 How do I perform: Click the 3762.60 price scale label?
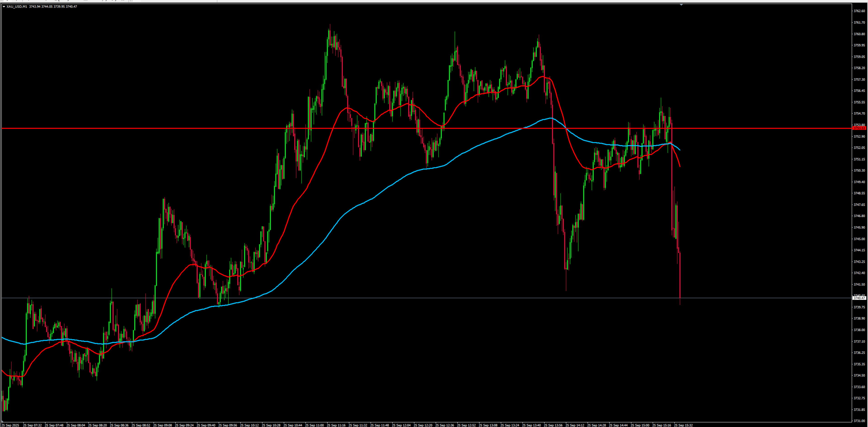tap(859, 11)
